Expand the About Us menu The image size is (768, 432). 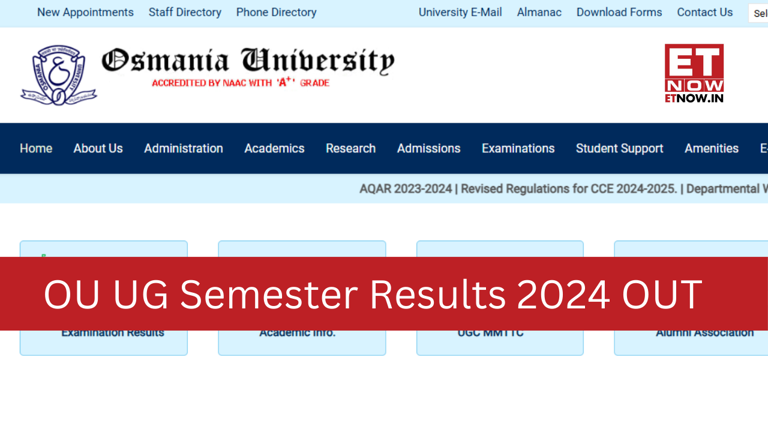click(x=98, y=148)
